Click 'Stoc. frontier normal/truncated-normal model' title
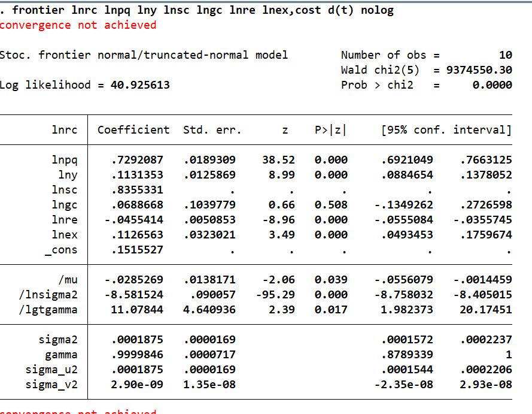The width and height of the screenshot is (532, 414). click(144, 55)
